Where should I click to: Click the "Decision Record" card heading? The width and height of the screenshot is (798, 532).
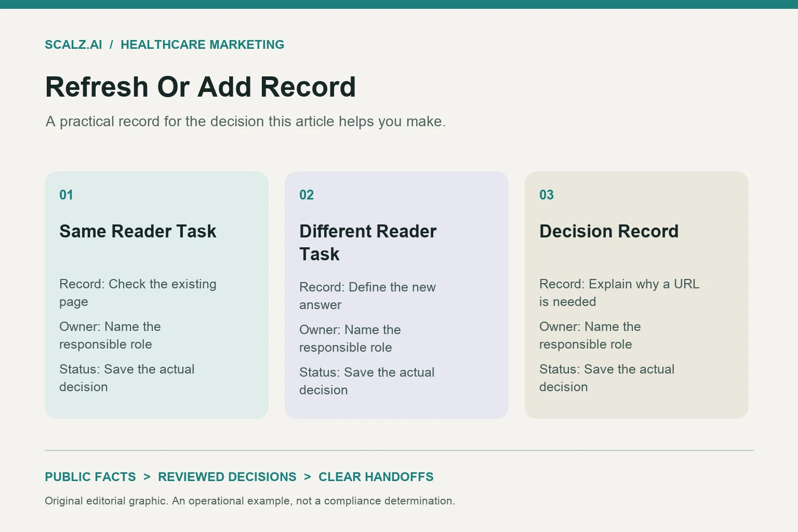click(609, 231)
